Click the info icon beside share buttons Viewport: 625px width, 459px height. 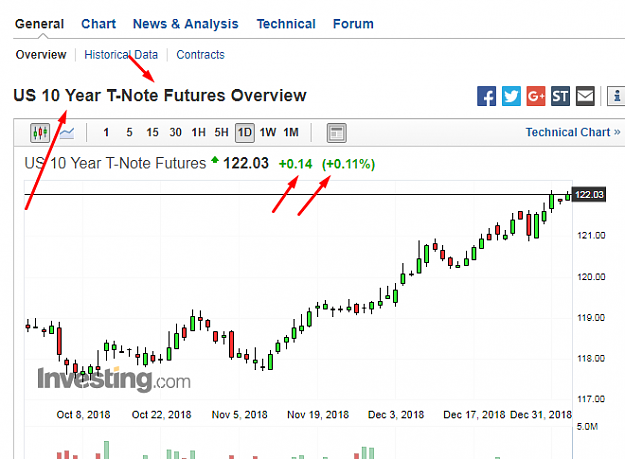click(x=616, y=96)
